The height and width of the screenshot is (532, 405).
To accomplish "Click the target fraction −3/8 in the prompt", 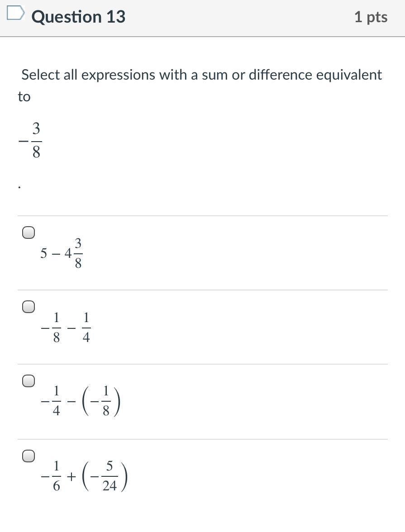I will pyautogui.click(x=31, y=141).
